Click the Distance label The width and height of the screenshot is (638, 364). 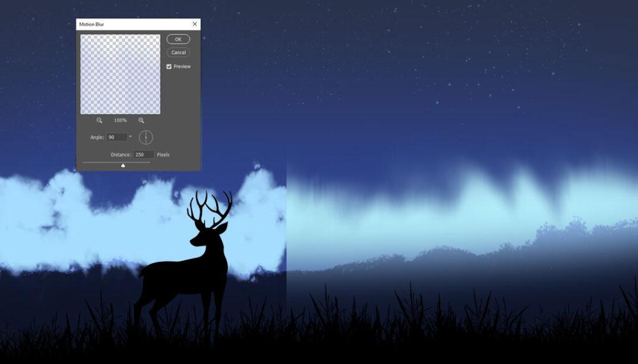click(121, 154)
